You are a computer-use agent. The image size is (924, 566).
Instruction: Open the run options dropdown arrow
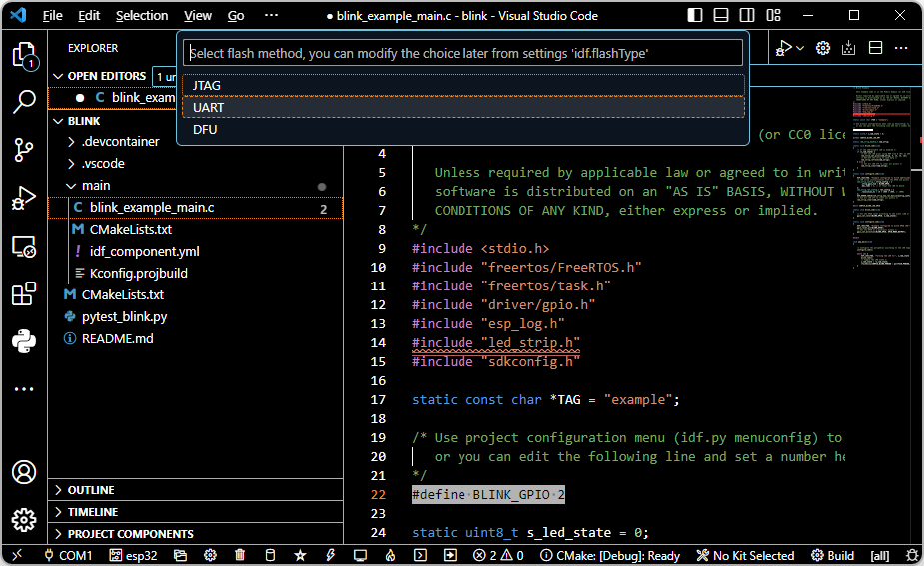point(800,48)
